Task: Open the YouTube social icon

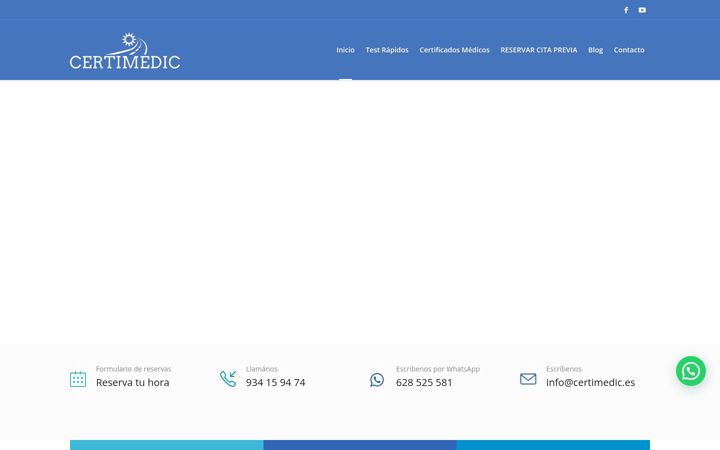Action: 642,10
